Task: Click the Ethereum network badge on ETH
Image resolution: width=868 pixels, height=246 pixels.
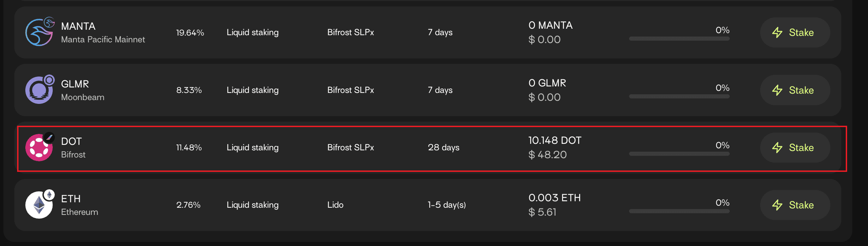Action: tap(50, 195)
